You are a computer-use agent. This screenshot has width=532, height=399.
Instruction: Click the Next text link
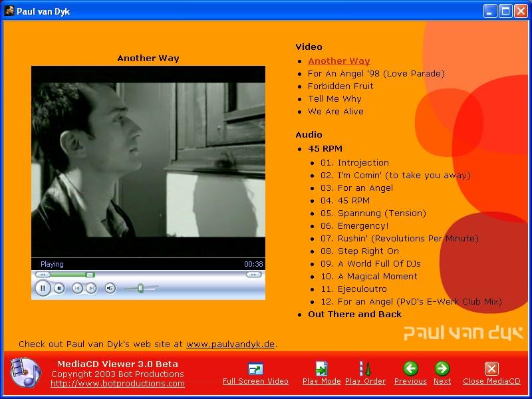point(442,381)
